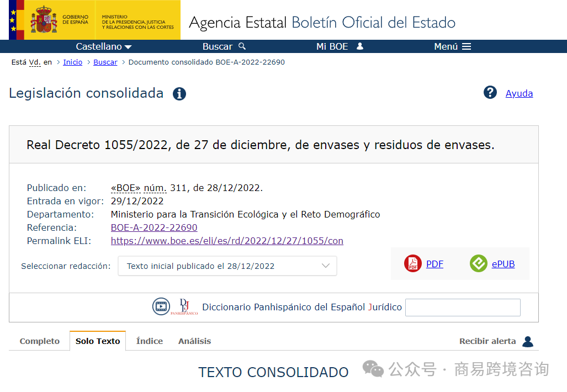This screenshot has height=392, width=567.
Task: Click the DEJ Panhispánico logo
Action: pyautogui.click(x=184, y=306)
